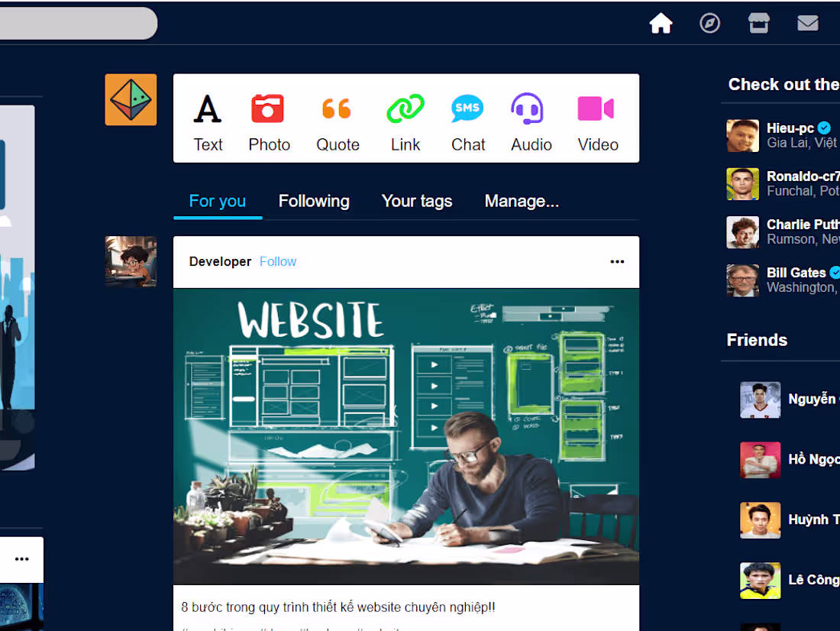Open the Developer blog name
This screenshot has width=840, height=631.
(x=220, y=261)
